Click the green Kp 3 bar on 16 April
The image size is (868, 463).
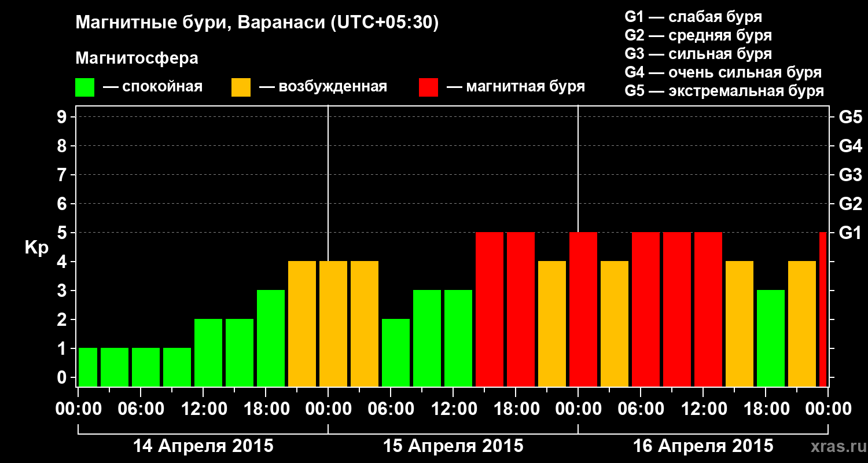point(771,338)
